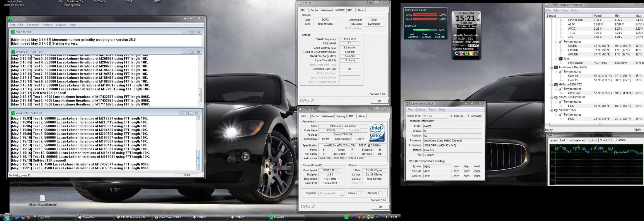Click the orange lock icon in System Kontrolle

[471, 53]
